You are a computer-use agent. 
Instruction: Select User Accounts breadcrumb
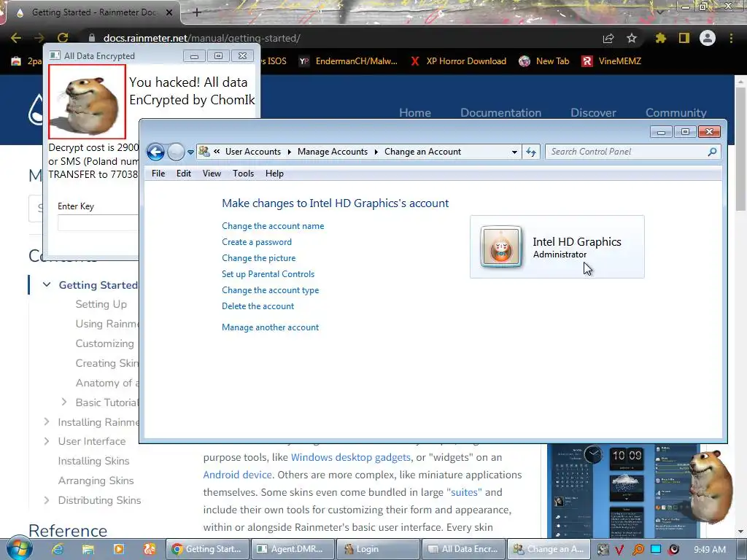(x=253, y=152)
